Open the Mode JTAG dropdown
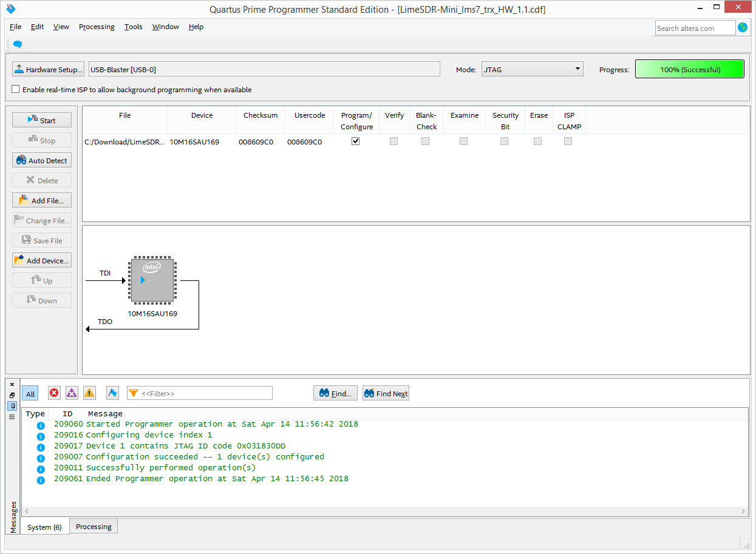The width and height of the screenshot is (756, 554). click(x=533, y=69)
